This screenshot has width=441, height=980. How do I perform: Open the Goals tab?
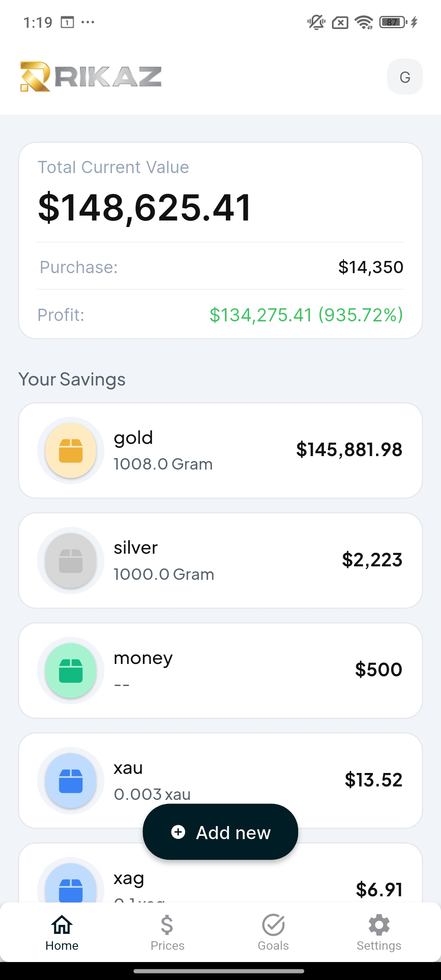click(x=273, y=933)
